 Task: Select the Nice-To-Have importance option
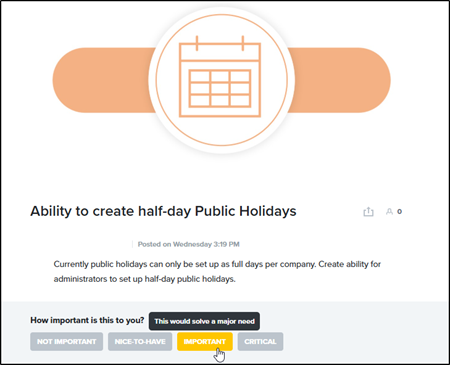coord(140,341)
